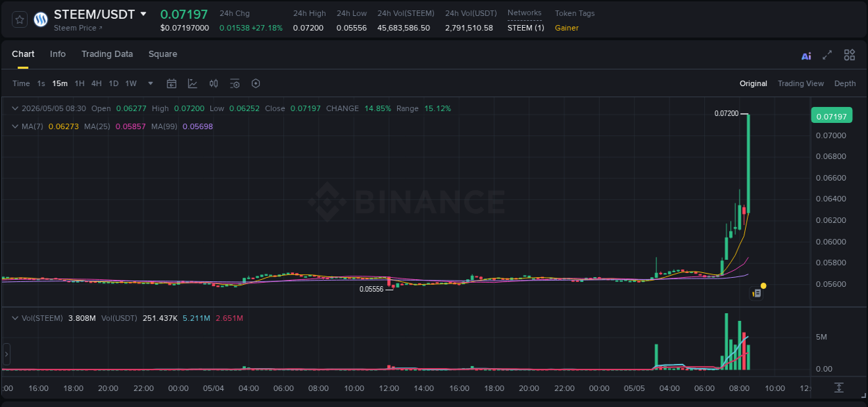Screen dimensions: 868x407
Task: Select the Time line interval
Action: tap(21, 83)
